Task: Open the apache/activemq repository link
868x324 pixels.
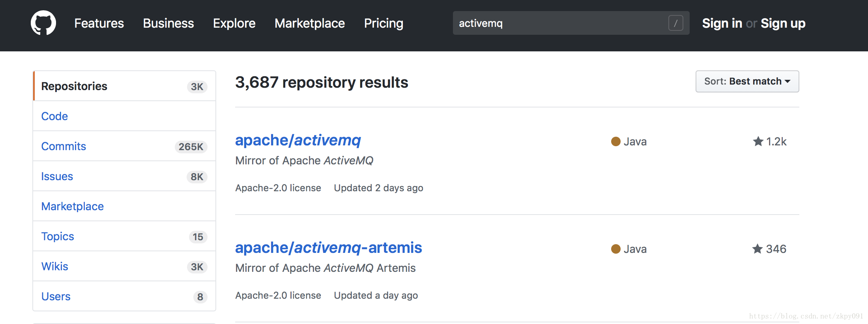Action: click(298, 140)
